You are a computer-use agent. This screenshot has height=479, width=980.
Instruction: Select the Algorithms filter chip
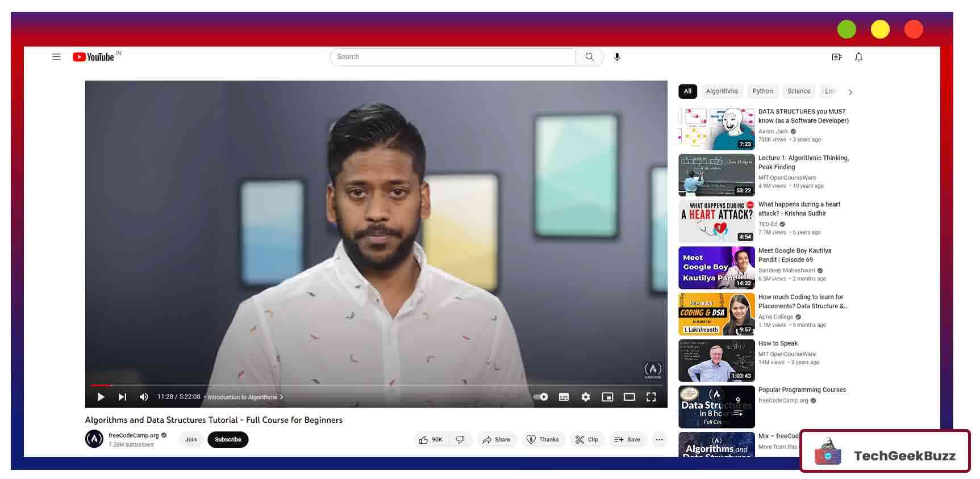[722, 91]
